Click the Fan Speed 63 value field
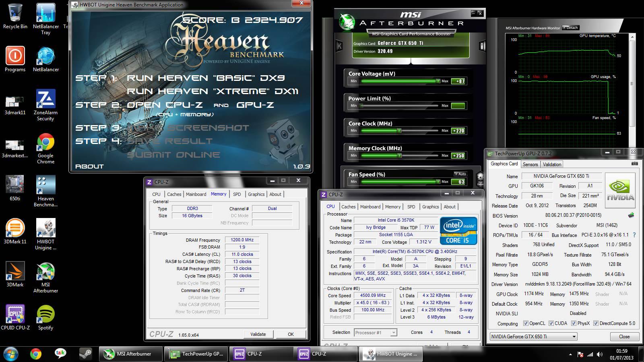 click(x=458, y=182)
